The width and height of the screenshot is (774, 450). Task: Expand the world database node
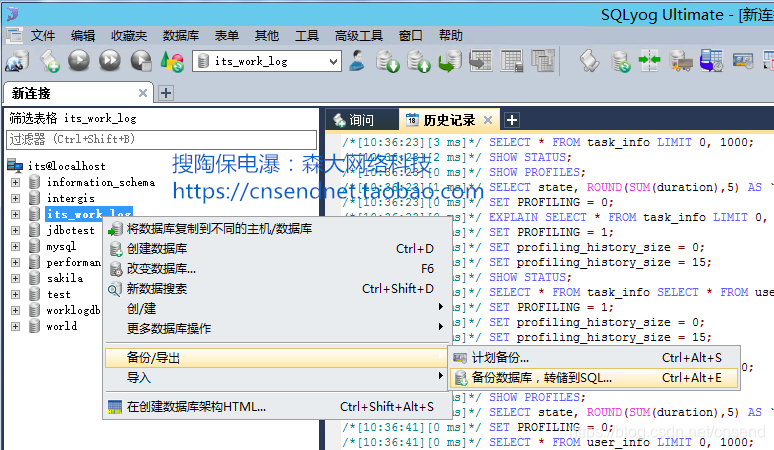tap(15, 327)
